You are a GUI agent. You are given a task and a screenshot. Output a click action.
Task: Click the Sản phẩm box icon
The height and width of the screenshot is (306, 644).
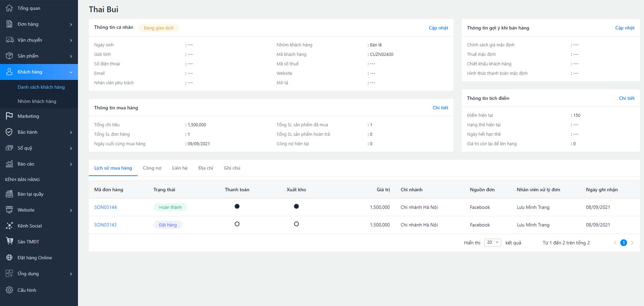coord(9,56)
